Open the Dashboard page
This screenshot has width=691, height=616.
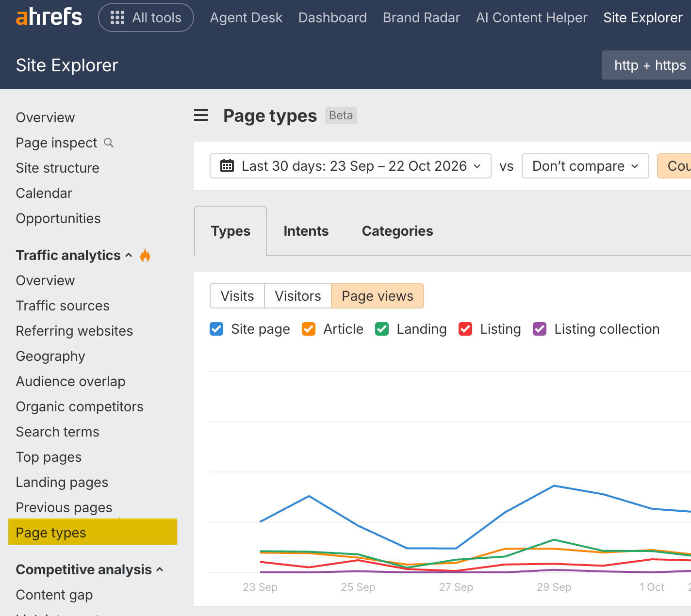332,17
